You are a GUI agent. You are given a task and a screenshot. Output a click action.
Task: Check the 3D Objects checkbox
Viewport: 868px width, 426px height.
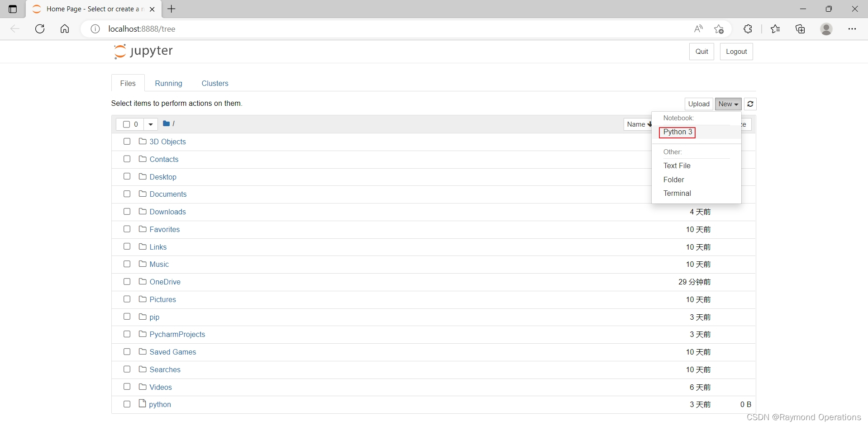127,142
